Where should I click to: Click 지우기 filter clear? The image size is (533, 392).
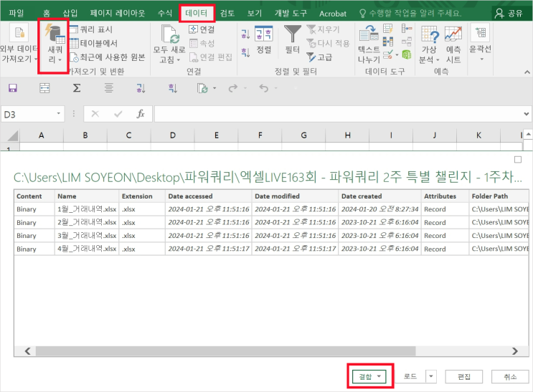point(323,29)
